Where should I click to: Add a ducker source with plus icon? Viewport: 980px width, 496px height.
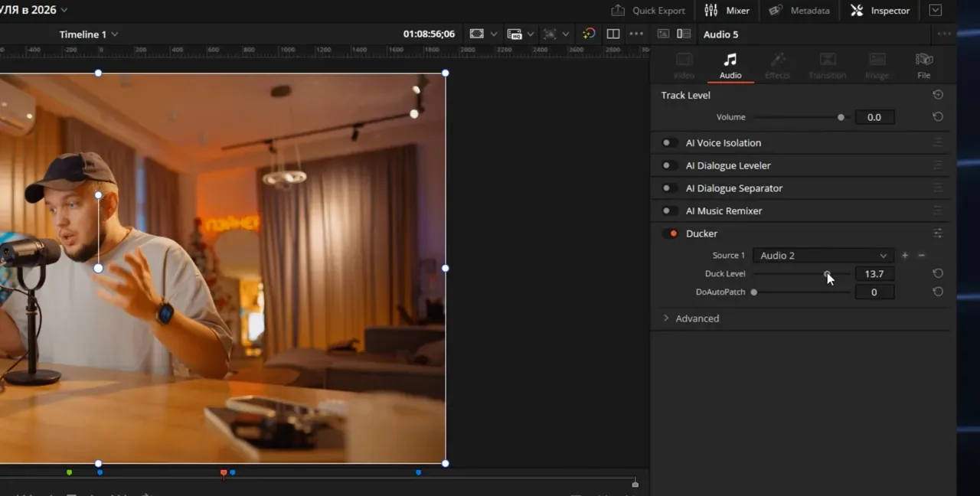[x=905, y=256]
